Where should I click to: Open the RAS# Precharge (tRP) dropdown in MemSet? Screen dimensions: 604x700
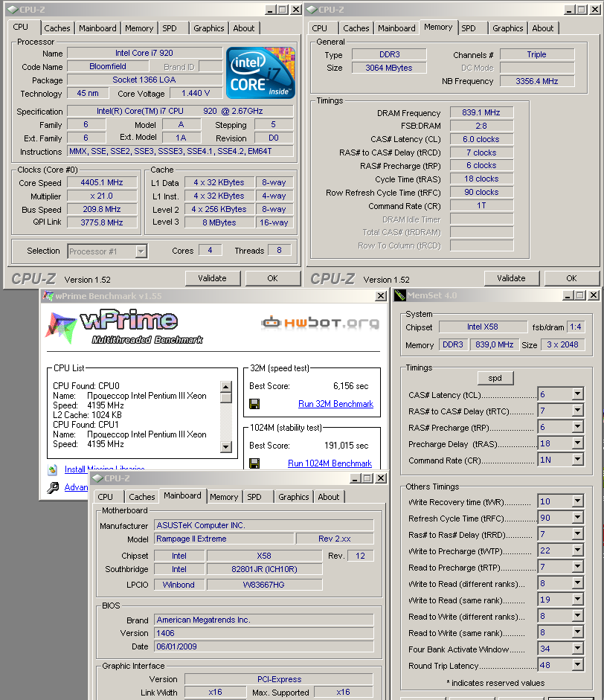point(578,427)
